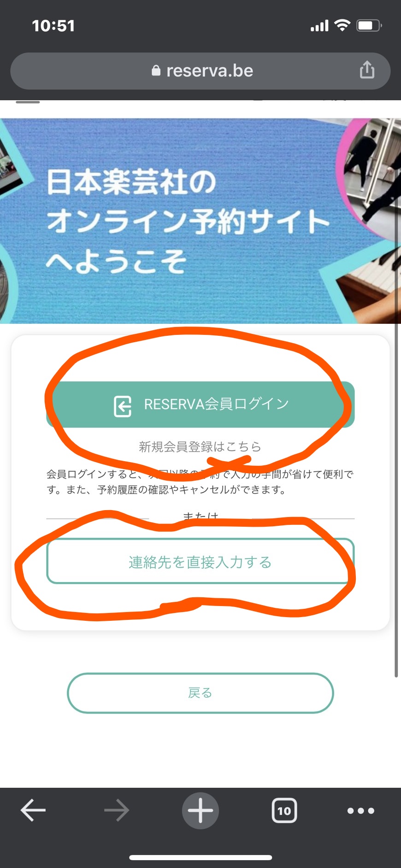
Task: Open a new tab with plus button
Action: coord(200,810)
